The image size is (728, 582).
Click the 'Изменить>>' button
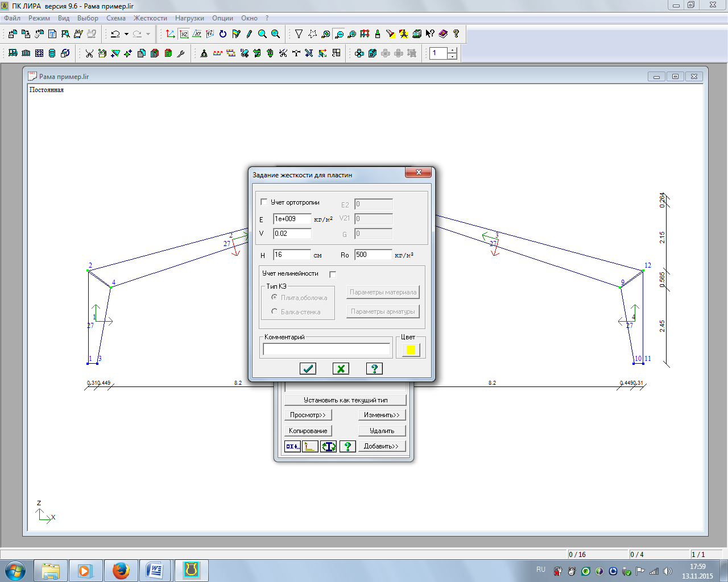pos(382,415)
